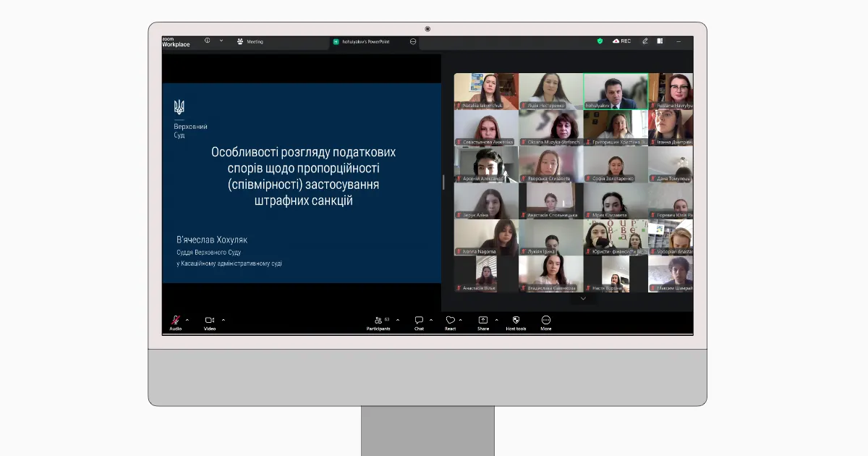The image size is (868, 456).
Task: Select Григоришин Христина's video tile
Action: (x=616, y=127)
